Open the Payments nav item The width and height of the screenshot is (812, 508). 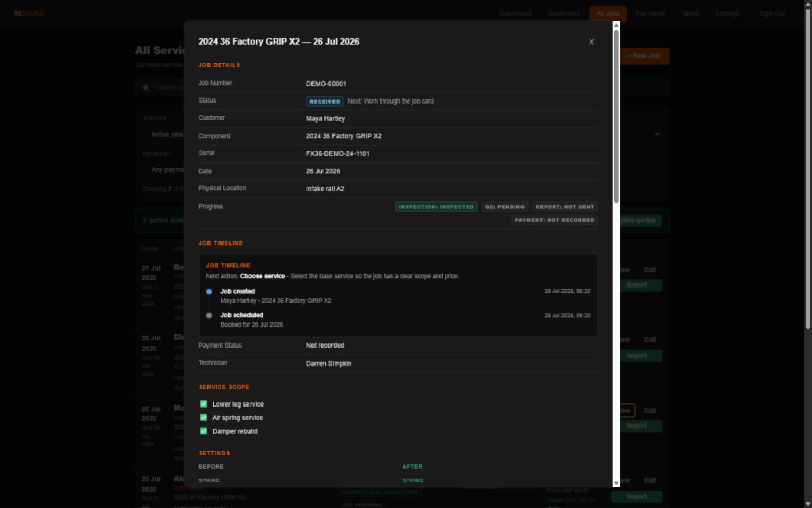point(650,14)
